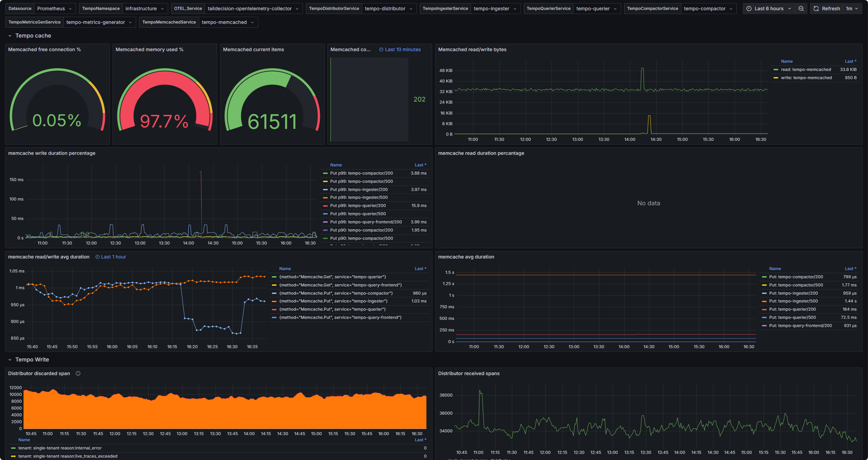The image size is (868, 460).
Task: Open Memcached memory used % panel title menu
Action: click(x=149, y=49)
